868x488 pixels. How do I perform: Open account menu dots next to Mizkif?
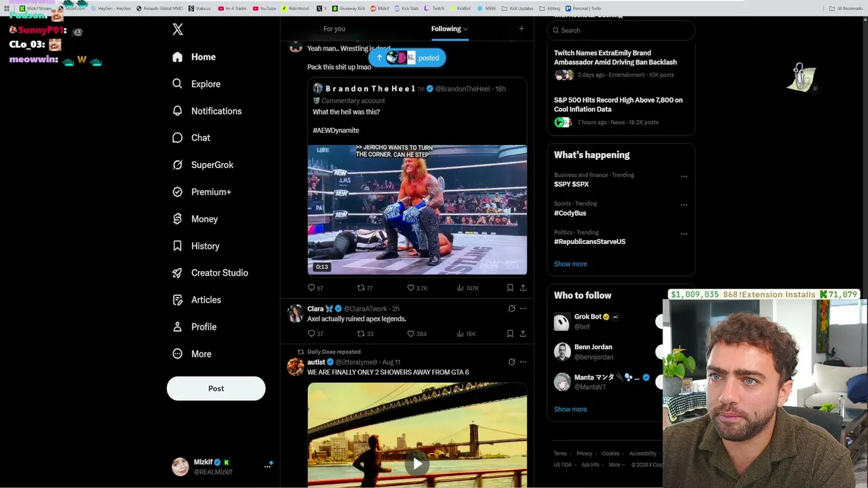tap(267, 466)
